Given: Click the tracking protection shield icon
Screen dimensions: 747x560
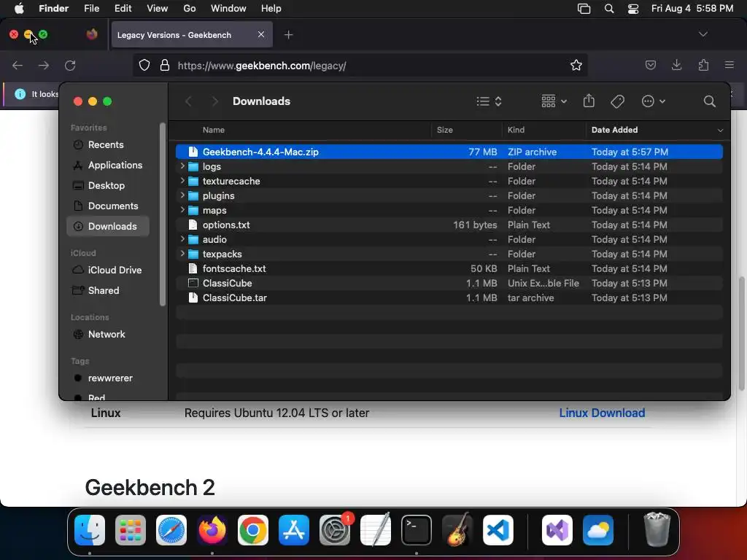Looking at the screenshot, I should point(144,65).
